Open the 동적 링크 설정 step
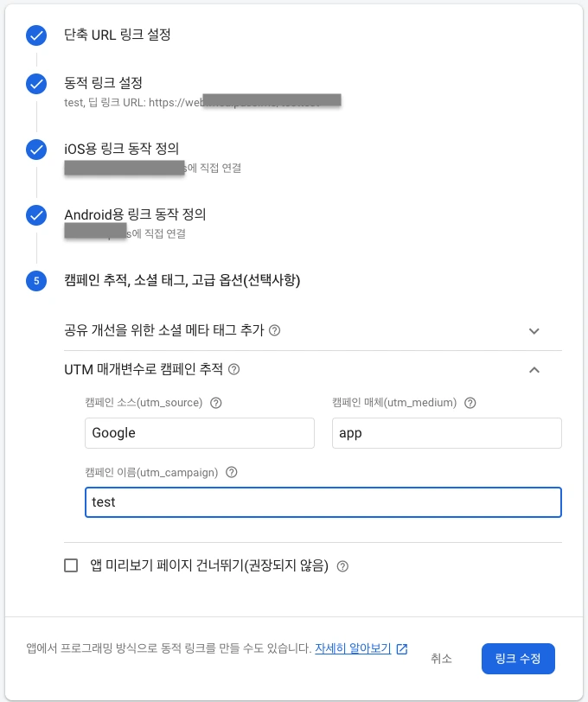 point(103,83)
